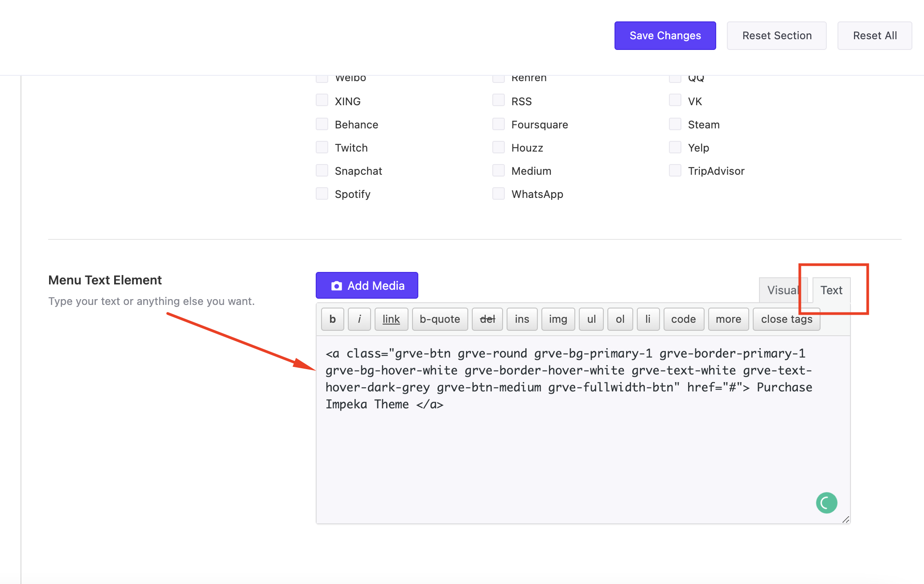Enable the Twitch checkbox
The image size is (924, 584).
322,147
